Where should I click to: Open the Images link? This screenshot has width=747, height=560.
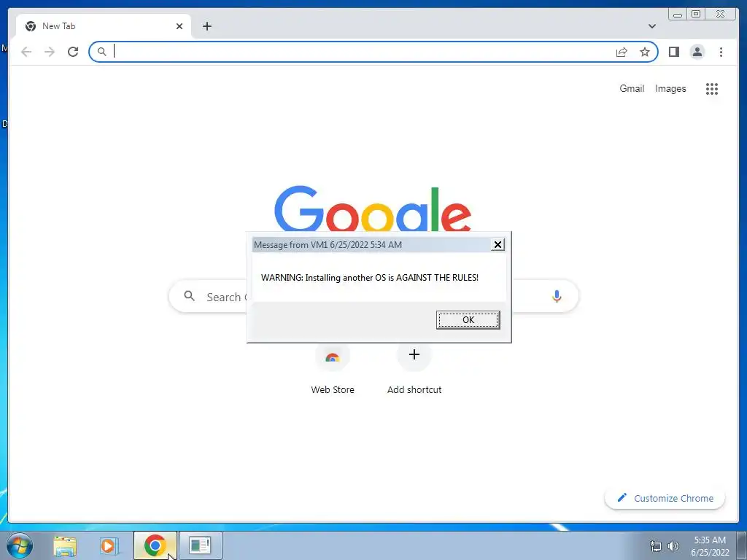[670, 88]
